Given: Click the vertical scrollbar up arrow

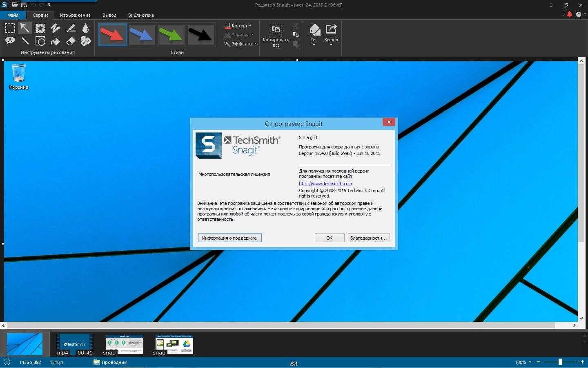Looking at the screenshot, I should tap(581, 61).
